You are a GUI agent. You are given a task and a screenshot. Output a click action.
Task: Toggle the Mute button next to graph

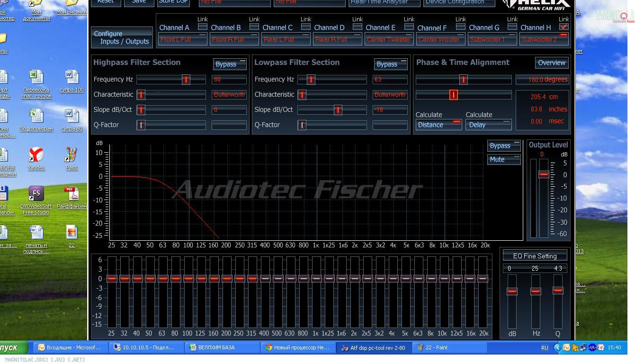(504, 159)
